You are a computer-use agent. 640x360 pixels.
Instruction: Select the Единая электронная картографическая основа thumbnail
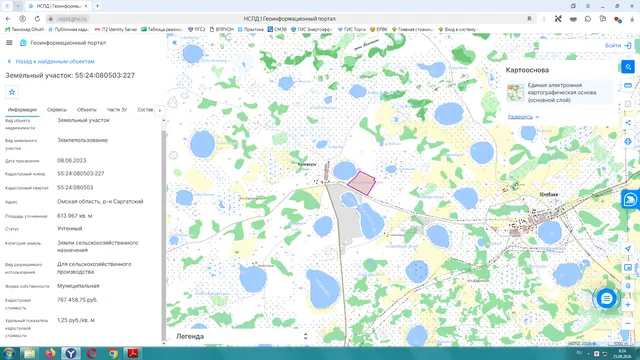[x=516, y=92]
